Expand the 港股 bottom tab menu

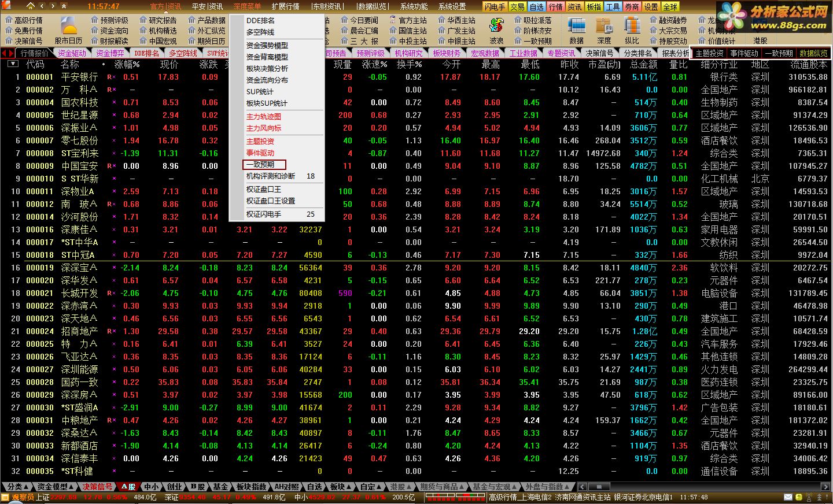point(401,487)
